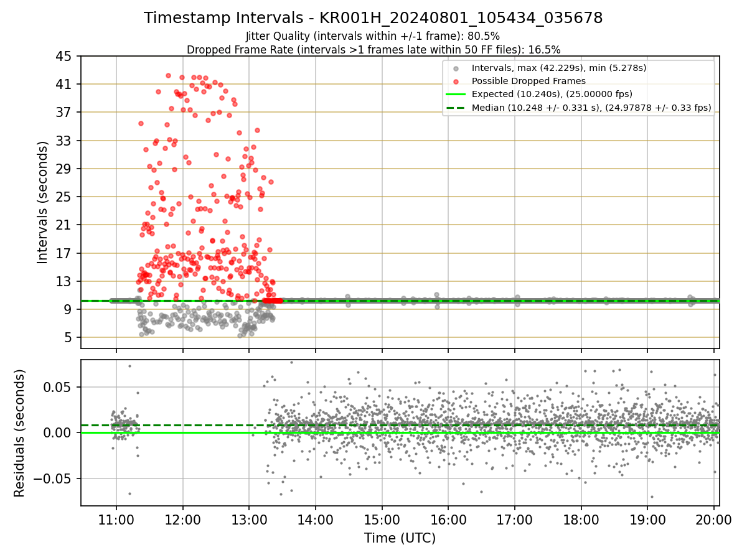Click the "Residuals (seconds)" y-axis label
The width and height of the screenshot is (747, 560).
click(20, 433)
